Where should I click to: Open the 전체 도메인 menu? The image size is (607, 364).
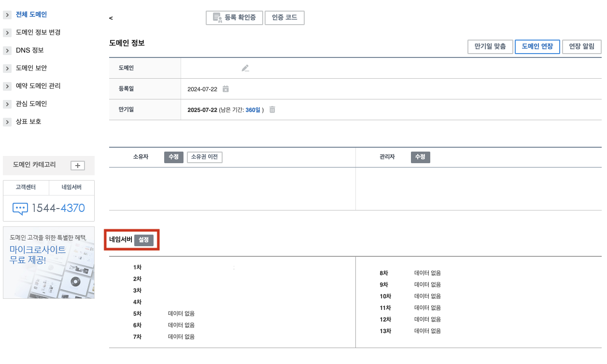click(x=31, y=14)
